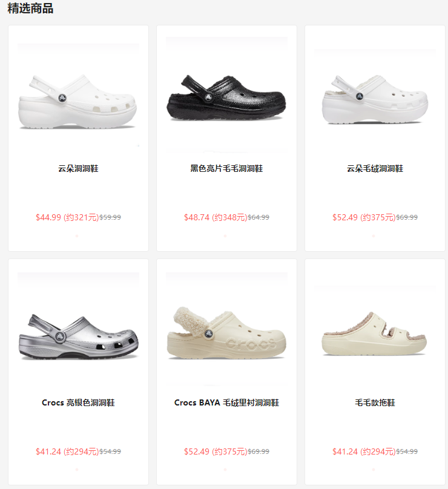This screenshot has width=448, height=489.
Task: Click the 毛毛款拖鞋 product title
Action: point(375,402)
